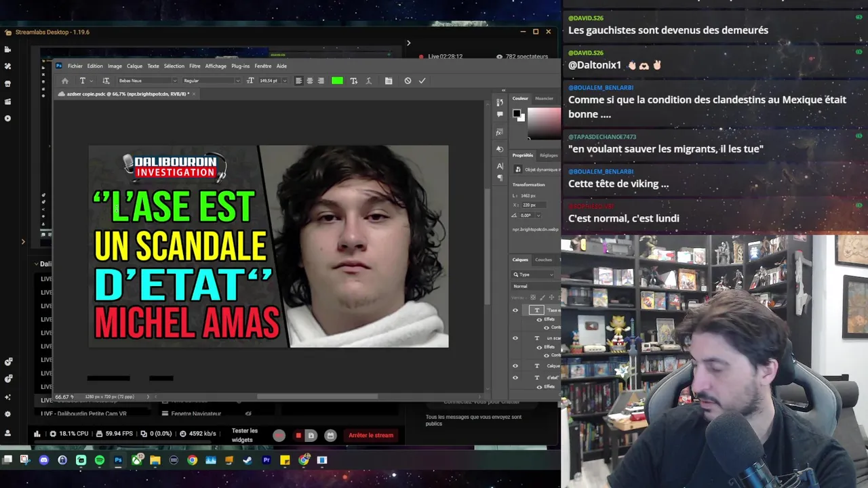
Task: Pick a color in the Couleur gradient field
Action: (545, 123)
